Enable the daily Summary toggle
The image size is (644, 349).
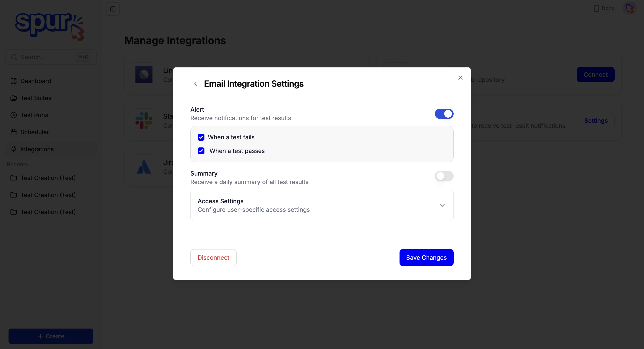444,176
